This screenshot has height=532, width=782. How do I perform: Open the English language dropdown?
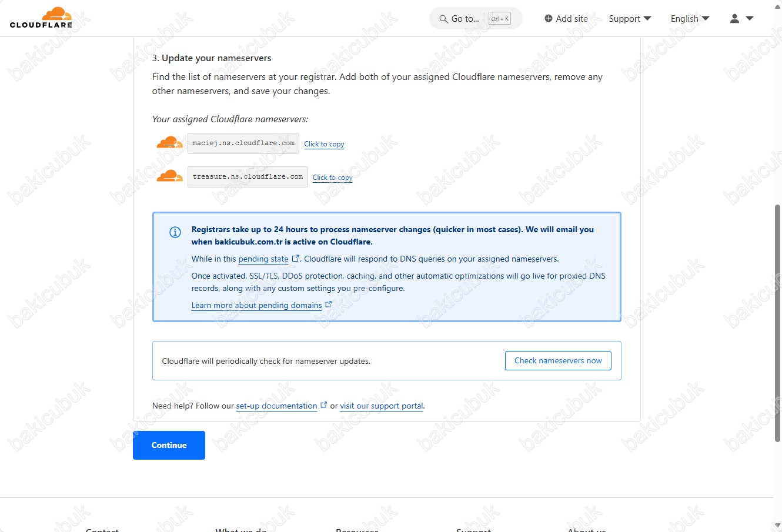tap(690, 18)
